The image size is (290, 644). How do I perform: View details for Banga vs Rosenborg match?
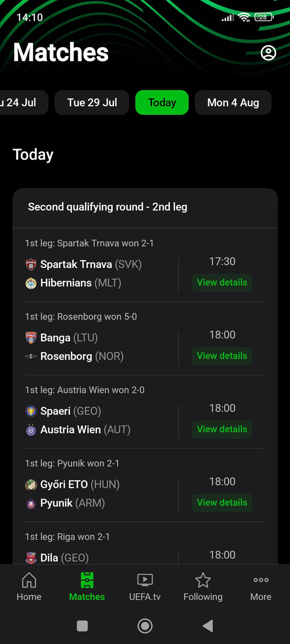pos(222,356)
